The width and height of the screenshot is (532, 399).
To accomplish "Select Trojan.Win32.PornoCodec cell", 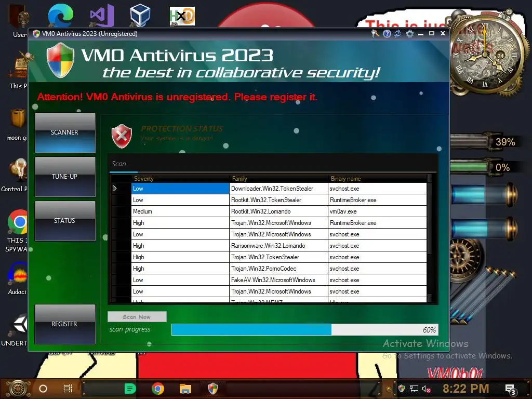I will pyautogui.click(x=279, y=269).
